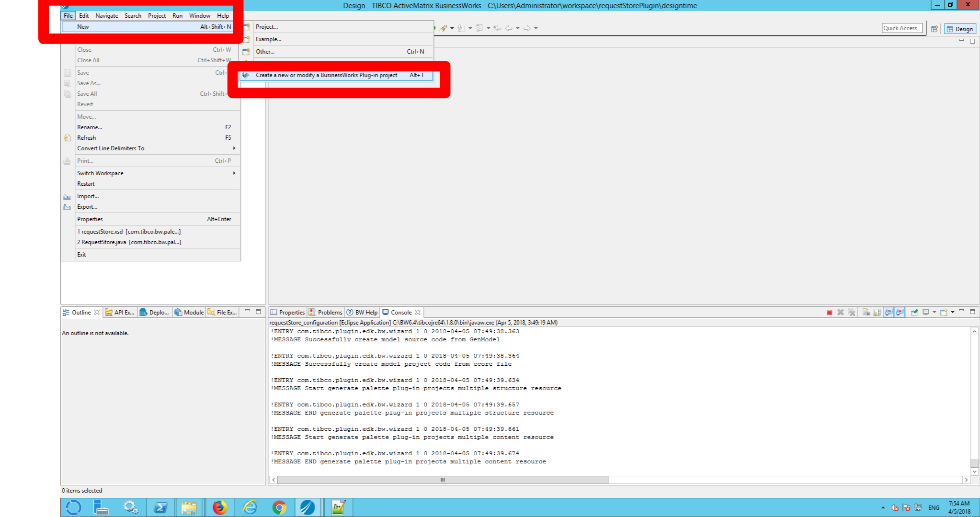Open PowerShell from the taskbar

(x=160, y=507)
